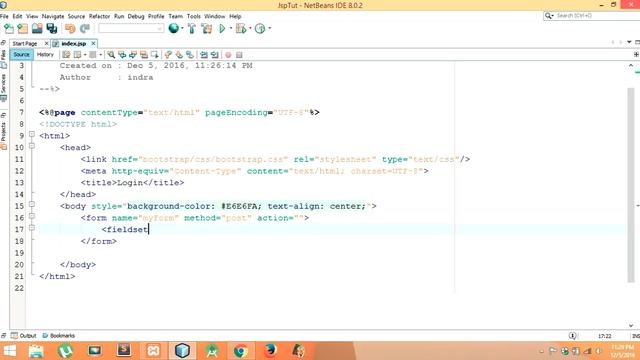The width and height of the screenshot is (640, 360).
Task: Click Find Selection magnifier icon
Action: pyautogui.click(x=111, y=55)
